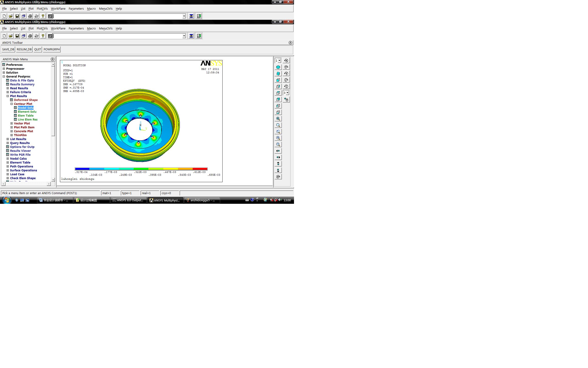Viewport: 588px width, 368px height.
Task: Click the RESUM_DB toolbar button
Action: coord(24,49)
